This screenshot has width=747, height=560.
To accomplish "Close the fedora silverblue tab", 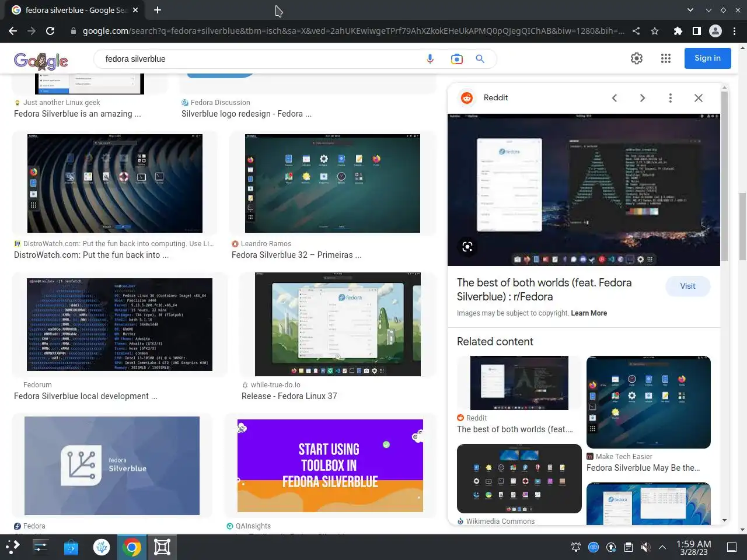I will 135,10.
